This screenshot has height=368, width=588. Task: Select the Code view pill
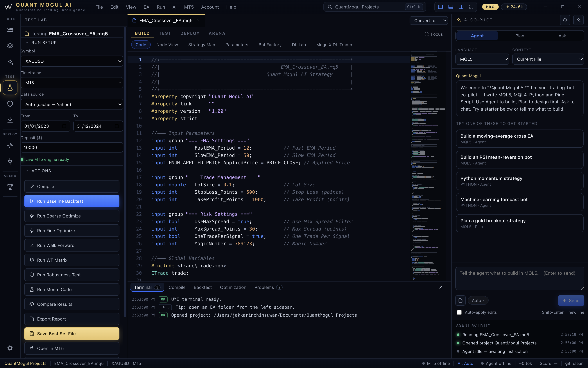141,45
